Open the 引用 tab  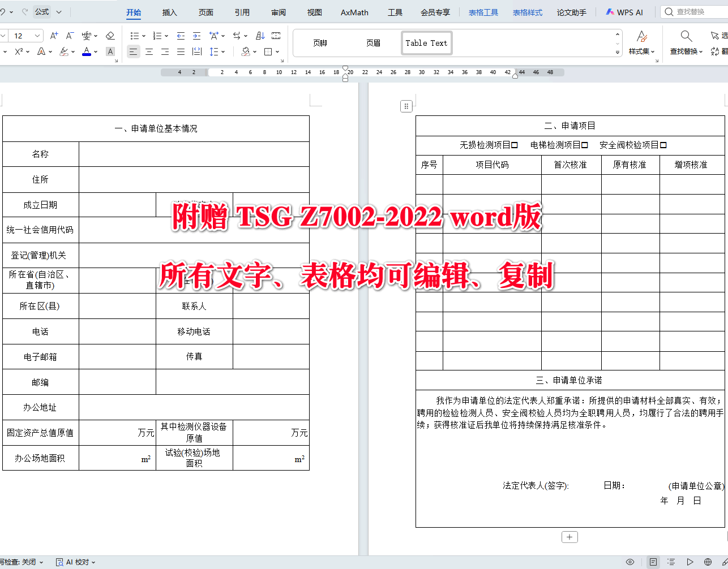tap(242, 12)
